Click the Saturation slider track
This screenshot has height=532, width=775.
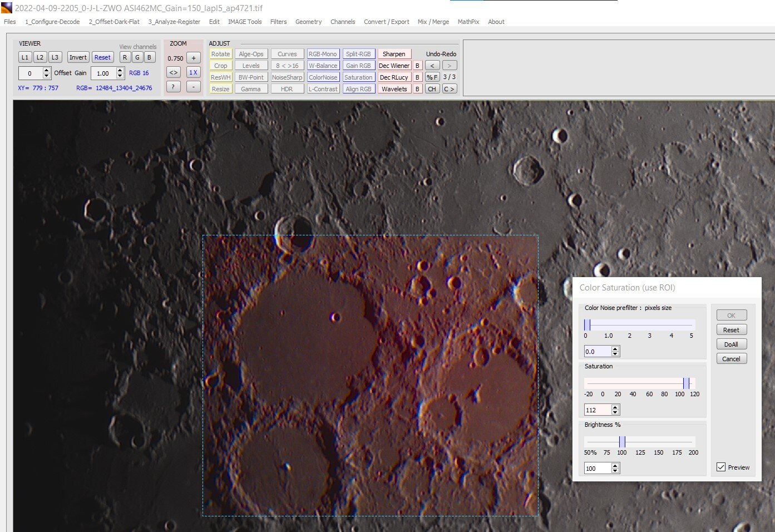[x=640, y=383]
